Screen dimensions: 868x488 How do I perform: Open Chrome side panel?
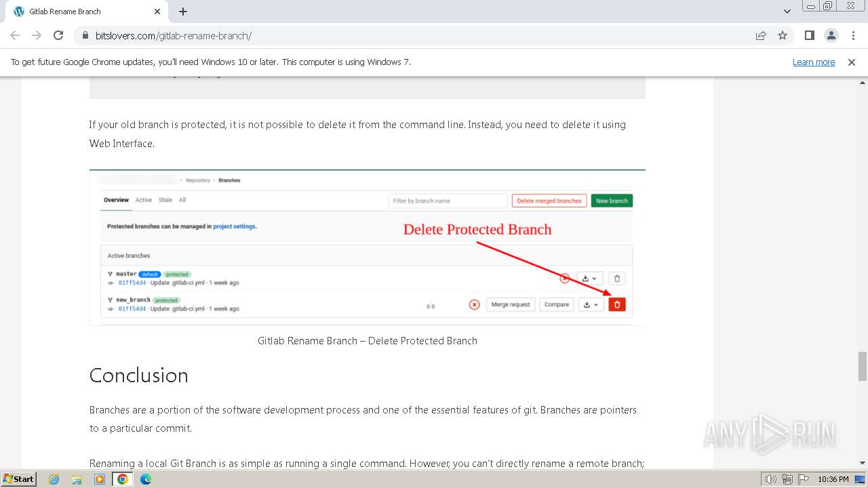pos(809,35)
